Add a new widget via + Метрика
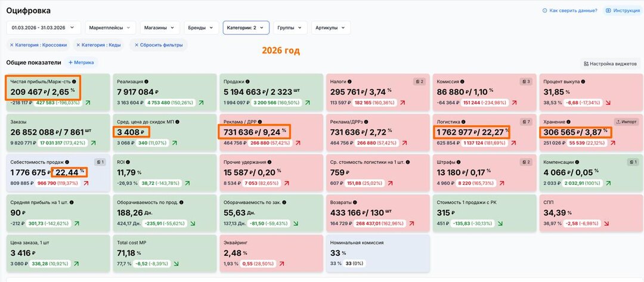The image size is (644, 282). (x=81, y=63)
